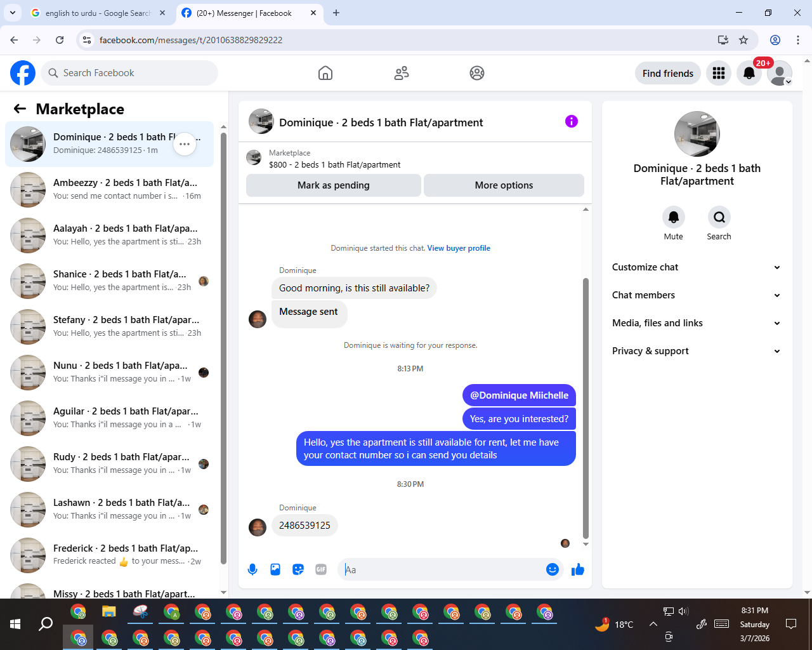Open File Explorer from the taskbar
812x650 pixels.
point(110,612)
